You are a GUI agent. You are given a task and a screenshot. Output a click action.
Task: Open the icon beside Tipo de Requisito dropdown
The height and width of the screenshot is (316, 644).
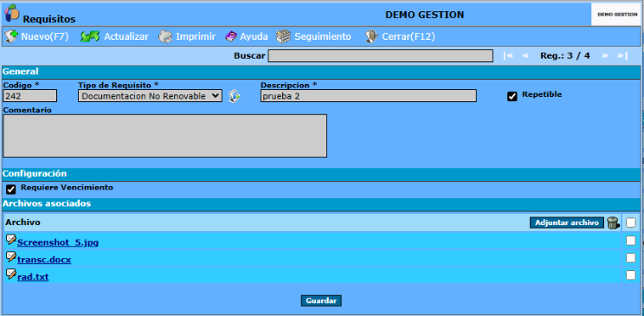tap(234, 96)
